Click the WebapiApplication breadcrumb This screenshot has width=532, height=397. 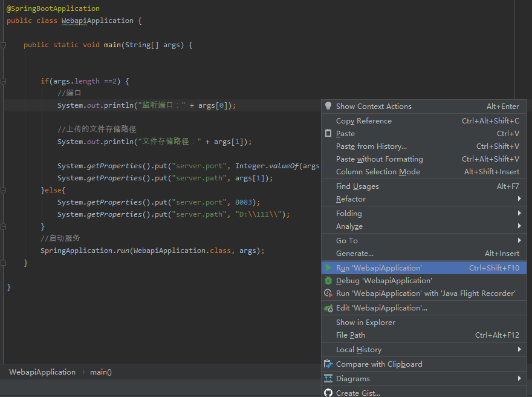coord(42,372)
